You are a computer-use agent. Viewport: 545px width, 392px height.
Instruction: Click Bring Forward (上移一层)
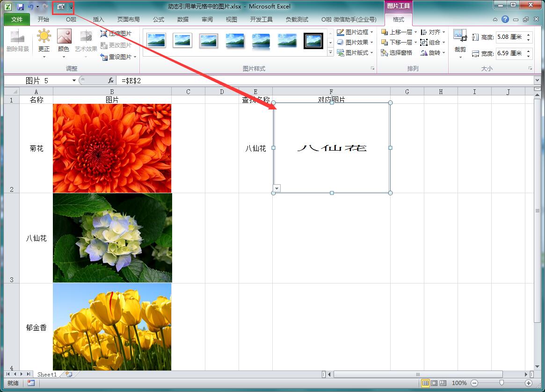[397, 32]
